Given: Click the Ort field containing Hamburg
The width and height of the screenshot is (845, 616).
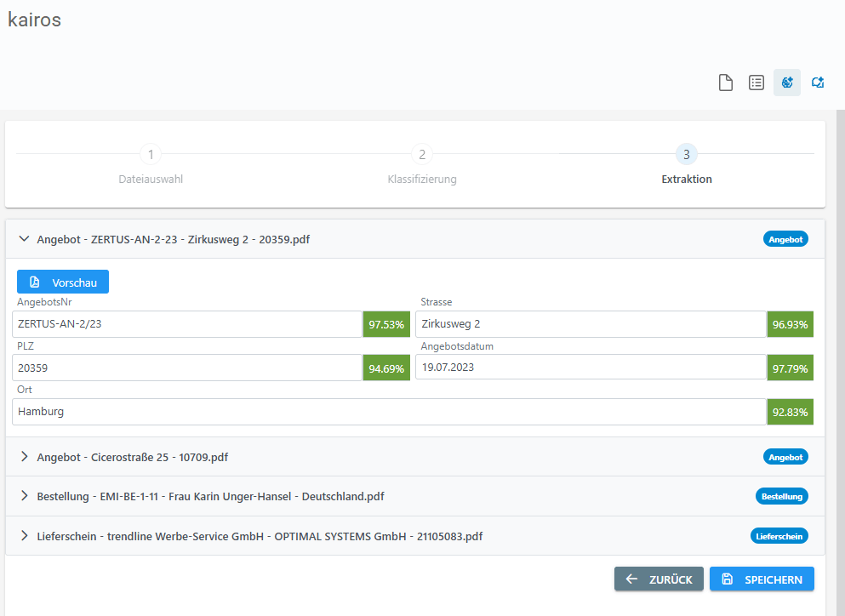Looking at the screenshot, I should tap(389, 412).
